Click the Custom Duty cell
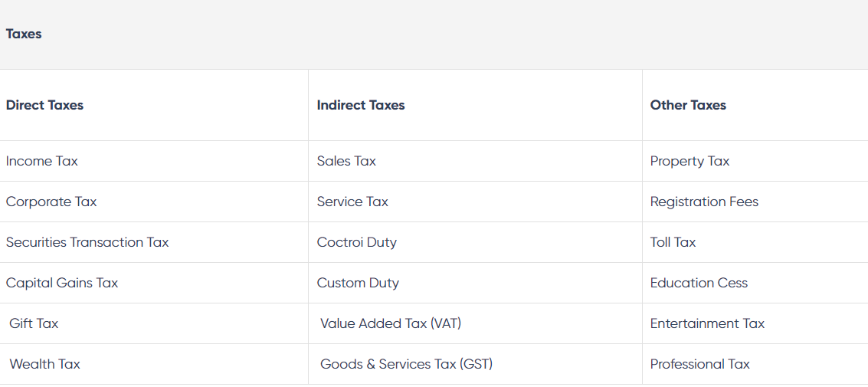The image size is (868, 387). pyautogui.click(x=358, y=283)
